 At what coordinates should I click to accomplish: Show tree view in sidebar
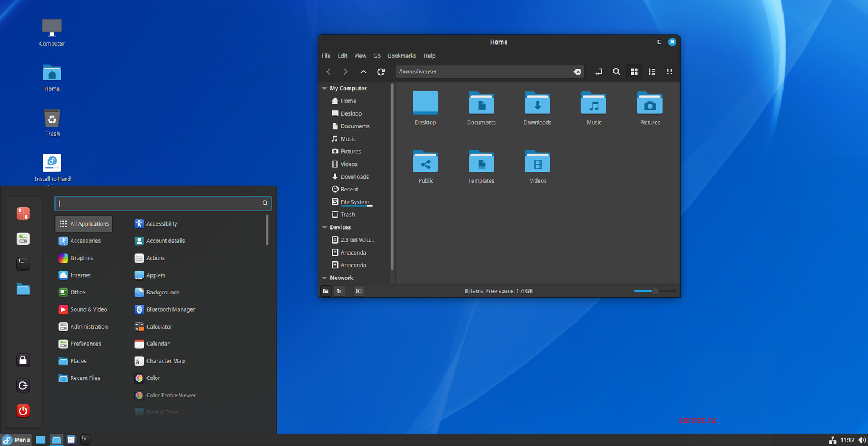340,291
